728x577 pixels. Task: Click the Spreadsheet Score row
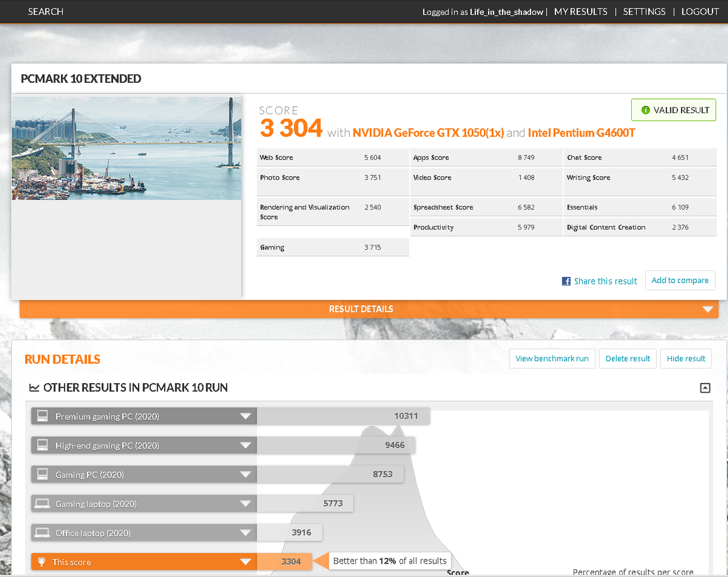[x=486, y=207]
